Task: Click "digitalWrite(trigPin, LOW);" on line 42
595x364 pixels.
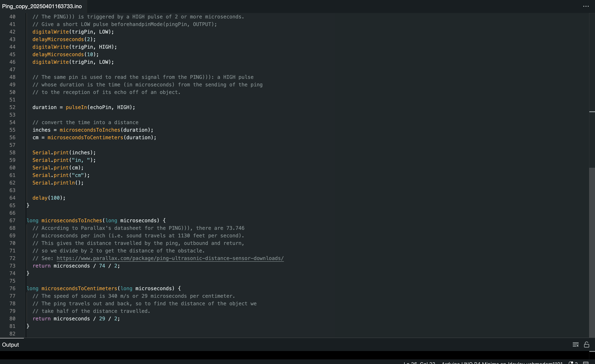Action: 73,32
